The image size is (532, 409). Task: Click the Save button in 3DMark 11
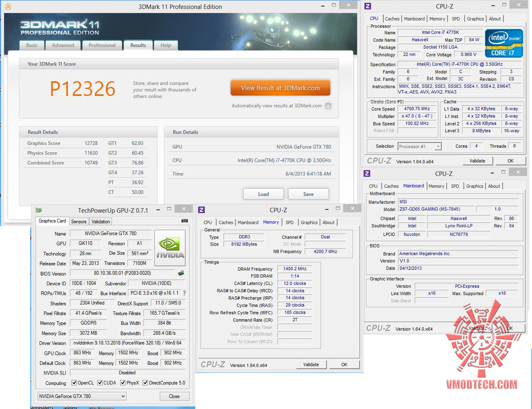point(308,194)
